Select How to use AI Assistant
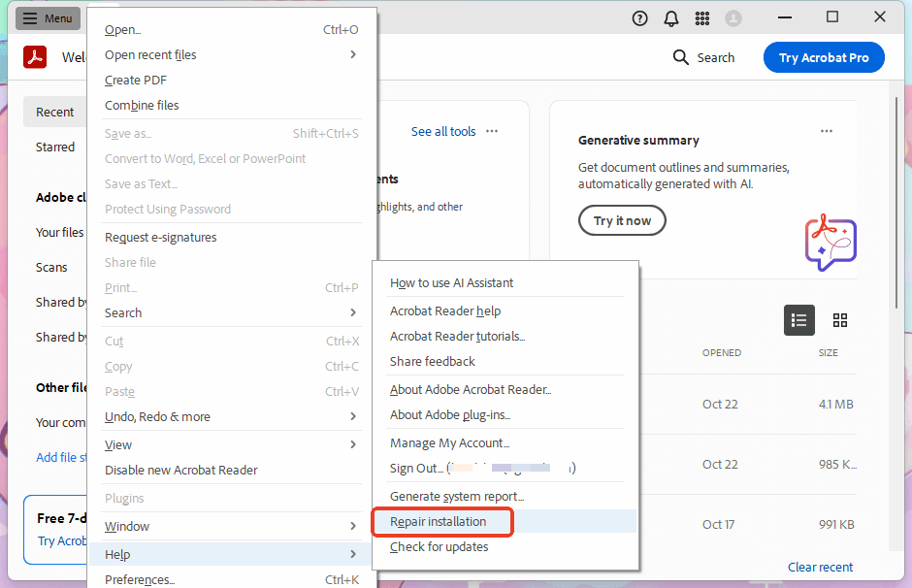Image resolution: width=912 pixels, height=588 pixels. point(505,283)
